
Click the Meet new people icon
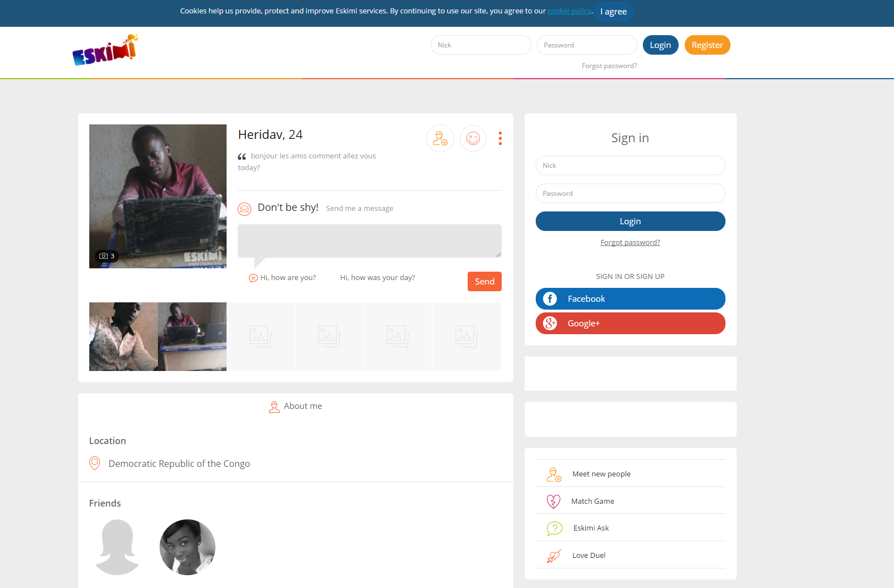pos(554,475)
